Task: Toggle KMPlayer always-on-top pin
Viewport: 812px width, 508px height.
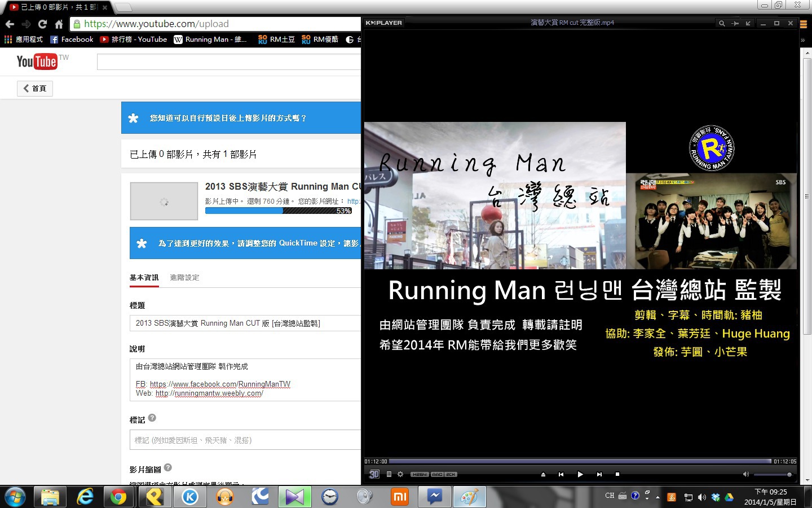Action: click(735, 23)
